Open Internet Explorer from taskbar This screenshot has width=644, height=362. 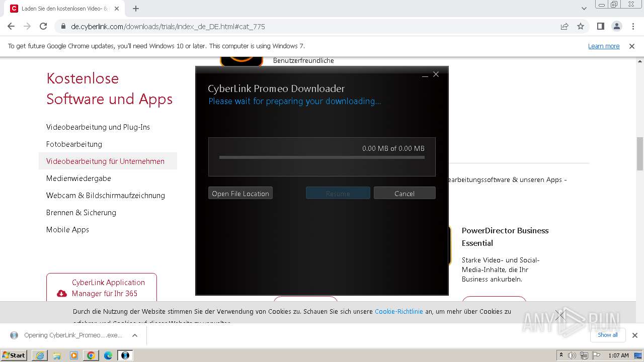[x=40, y=355]
